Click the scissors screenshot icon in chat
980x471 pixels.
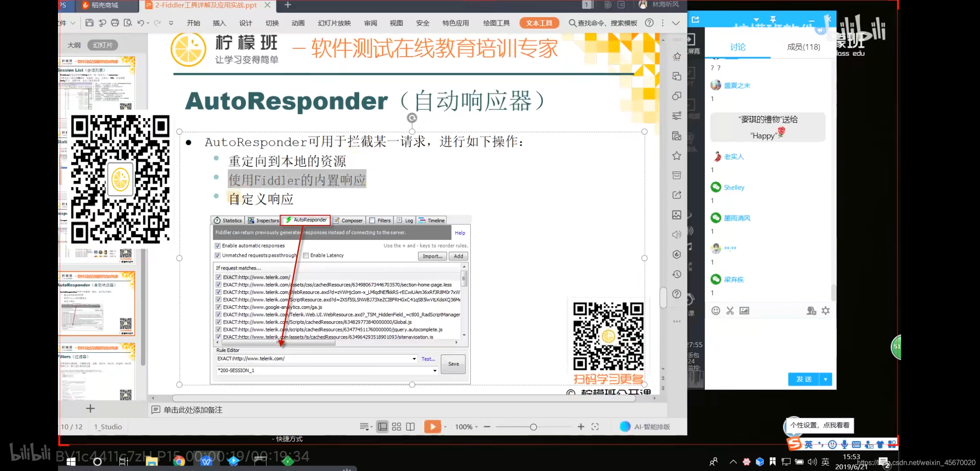pyautogui.click(x=730, y=311)
